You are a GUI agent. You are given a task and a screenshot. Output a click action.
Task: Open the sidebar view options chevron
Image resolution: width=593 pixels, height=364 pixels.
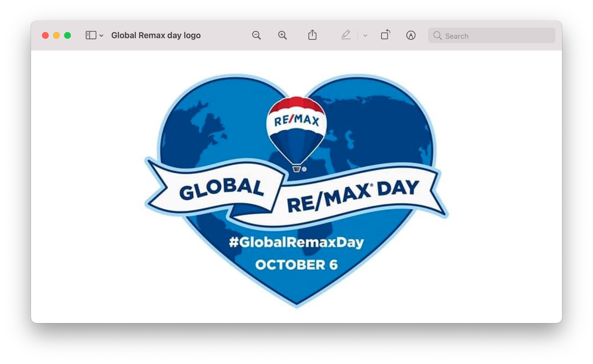click(x=101, y=35)
